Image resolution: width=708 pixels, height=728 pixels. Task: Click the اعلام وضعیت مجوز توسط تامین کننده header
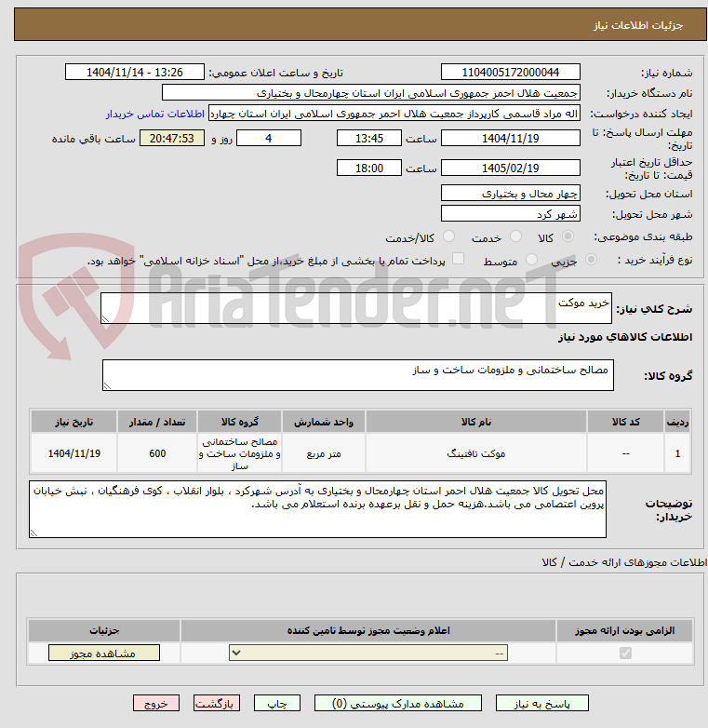368,630
